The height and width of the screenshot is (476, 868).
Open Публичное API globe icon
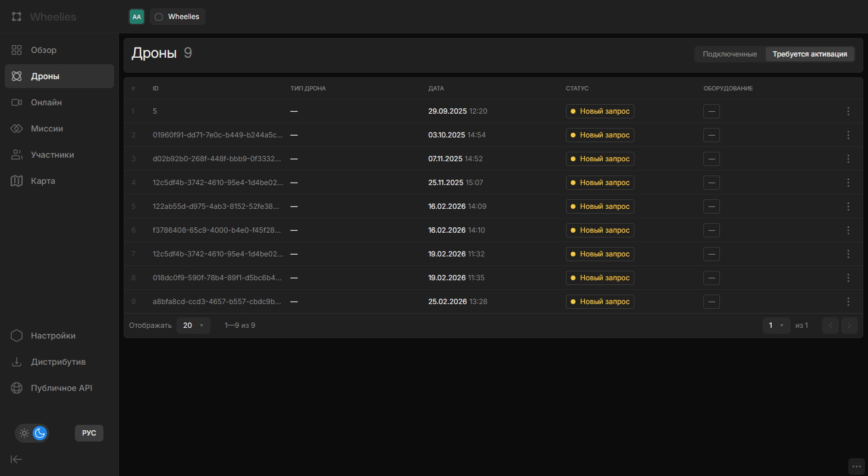click(x=17, y=388)
